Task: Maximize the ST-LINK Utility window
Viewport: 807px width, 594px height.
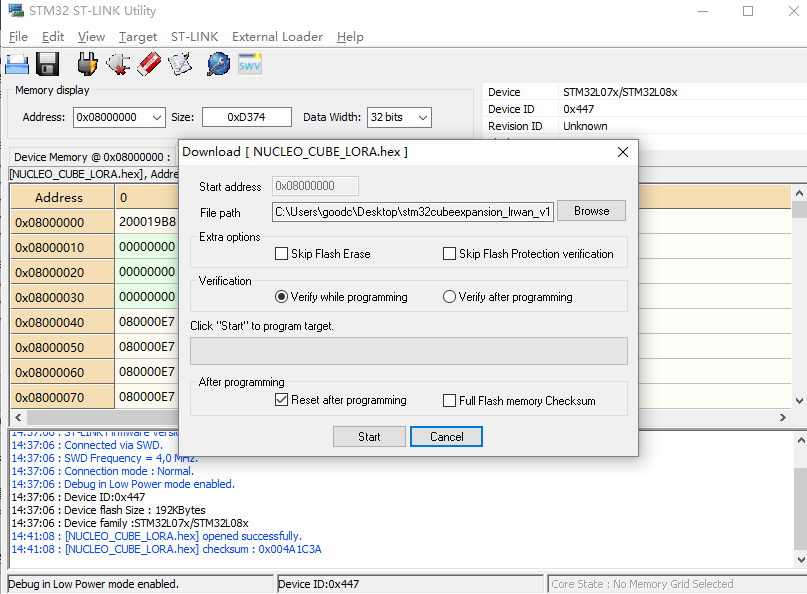Action: pyautogui.click(x=748, y=11)
